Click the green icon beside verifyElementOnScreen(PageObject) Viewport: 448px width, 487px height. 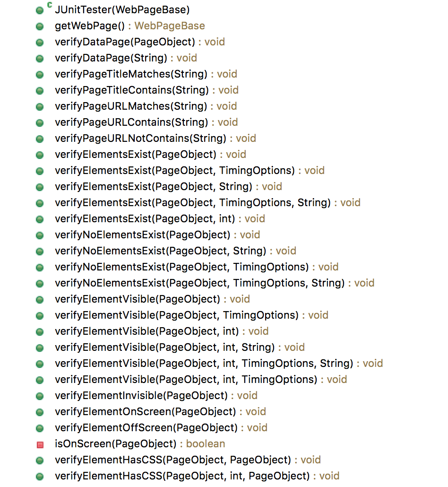pos(40,412)
